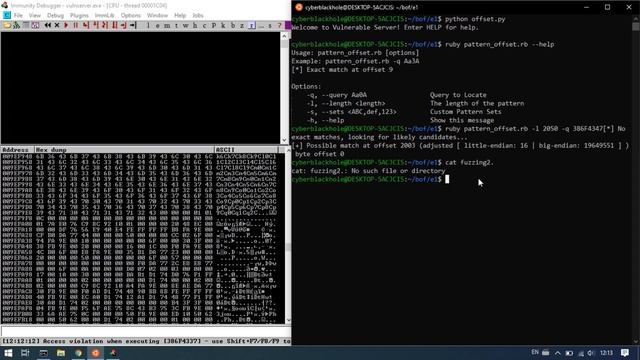Viewport: 640px width, 360px height.
Task: Open the Debug menu
Action: coord(55,16)
